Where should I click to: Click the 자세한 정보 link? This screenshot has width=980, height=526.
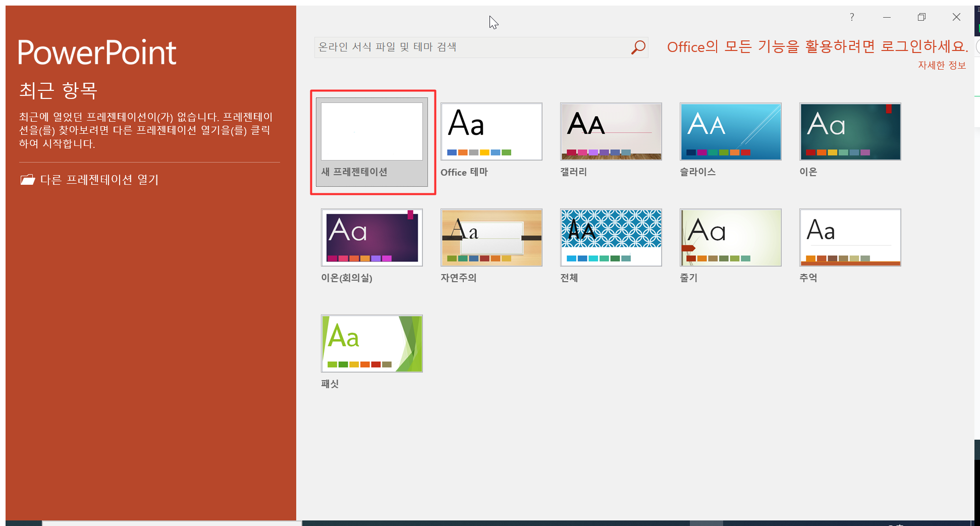coord(942,65)
